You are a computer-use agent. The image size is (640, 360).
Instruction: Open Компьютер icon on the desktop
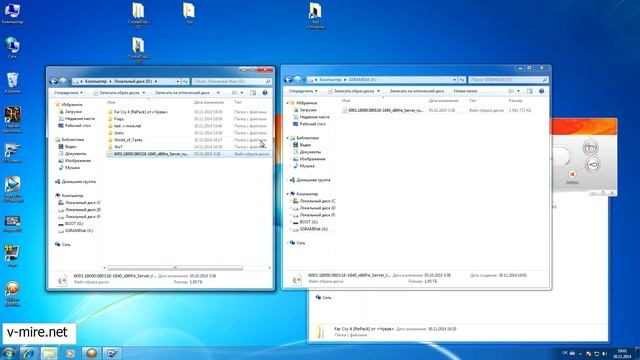pyautogui.click(x=12, y=13)
